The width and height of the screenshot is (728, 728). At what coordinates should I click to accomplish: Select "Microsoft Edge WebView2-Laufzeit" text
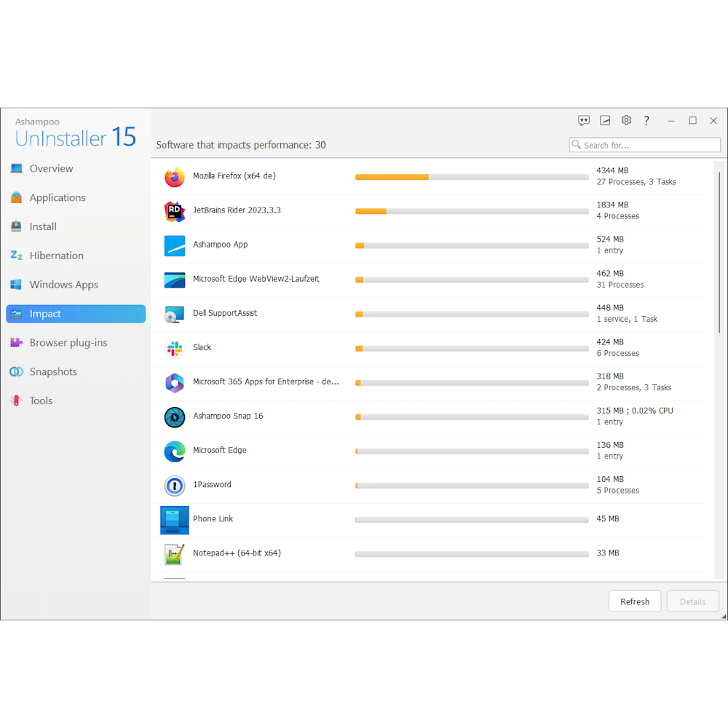pos(256,279)
